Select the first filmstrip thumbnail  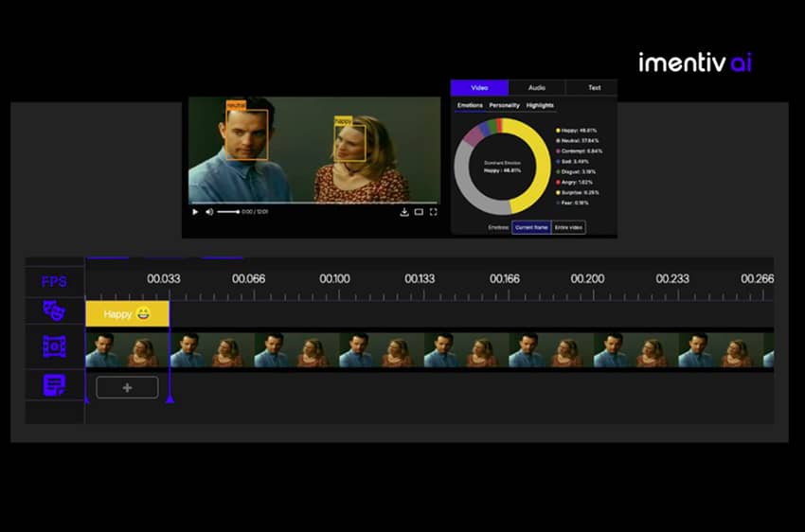pos(127,350)
